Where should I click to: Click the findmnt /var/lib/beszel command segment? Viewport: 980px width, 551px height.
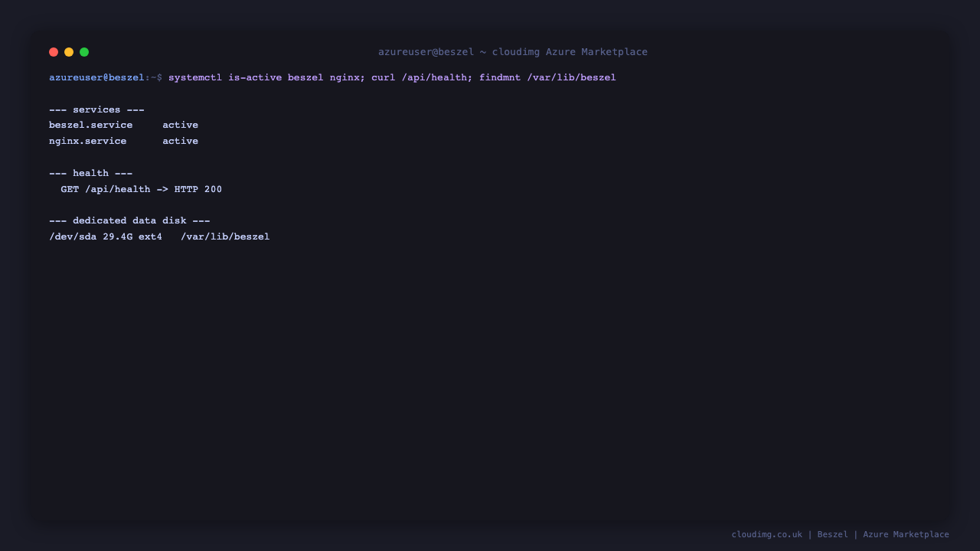tap(547, 77)
